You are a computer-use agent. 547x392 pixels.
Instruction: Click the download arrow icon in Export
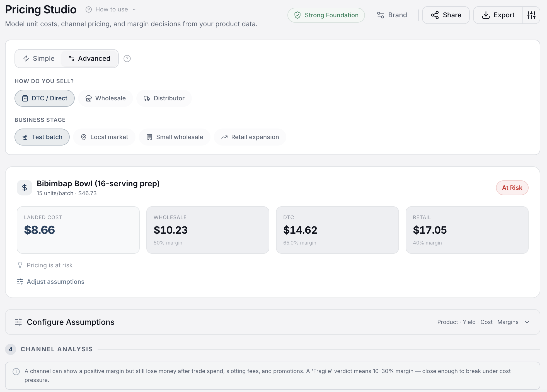coord(486,15)
